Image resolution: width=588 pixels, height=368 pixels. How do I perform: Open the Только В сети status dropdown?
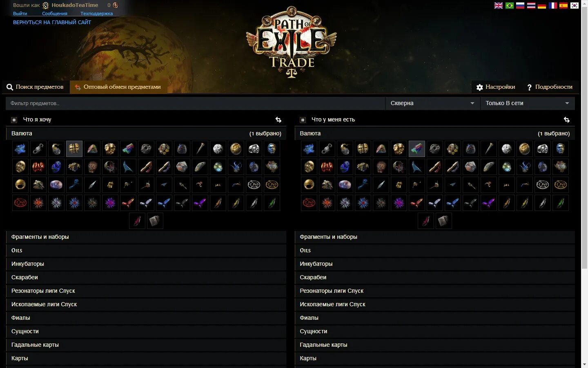[528, 103]
